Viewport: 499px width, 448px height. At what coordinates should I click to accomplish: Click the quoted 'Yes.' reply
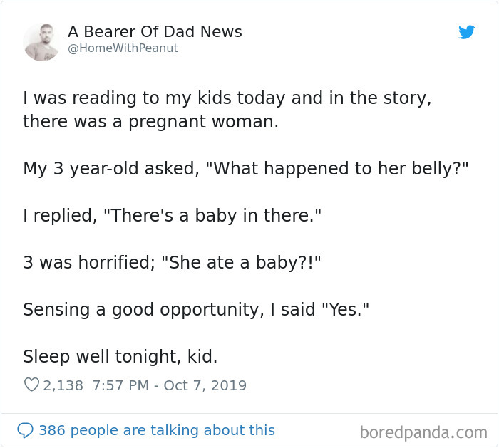345,309
